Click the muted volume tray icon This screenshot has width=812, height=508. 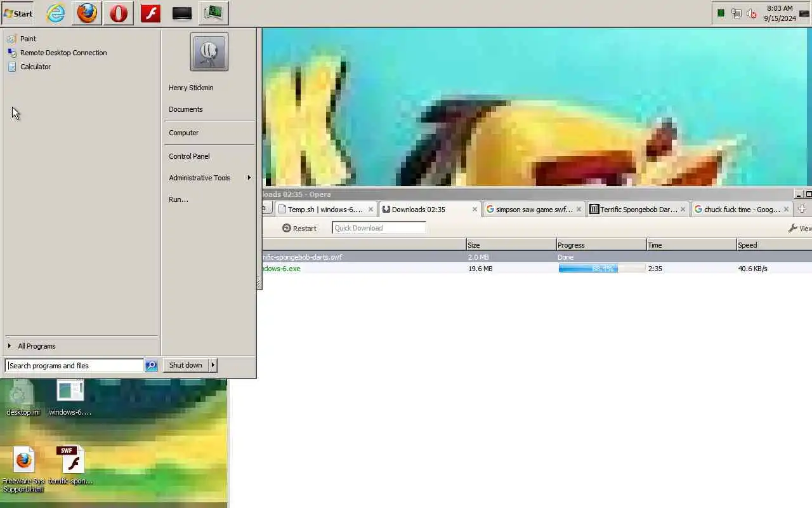(x=752, y=13)
